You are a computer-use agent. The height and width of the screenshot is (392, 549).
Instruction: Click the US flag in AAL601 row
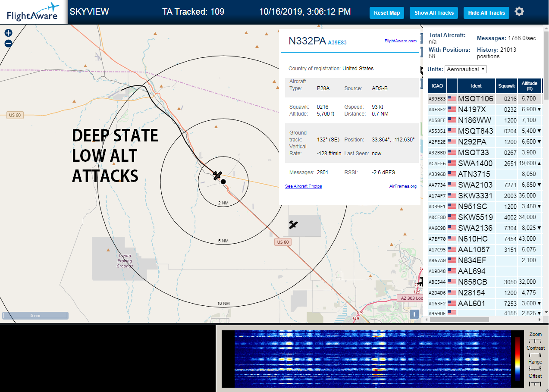point(452,304)
